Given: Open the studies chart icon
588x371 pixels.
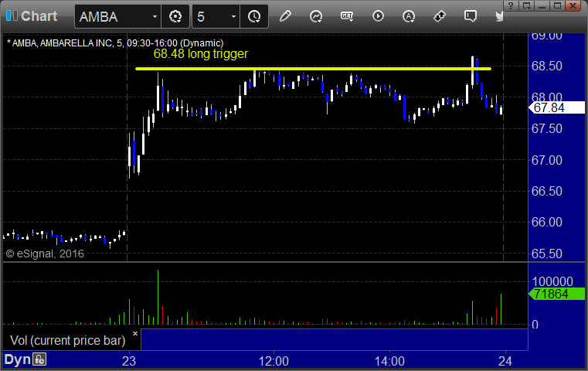Looking at the screenshot, I should (316, 16).
